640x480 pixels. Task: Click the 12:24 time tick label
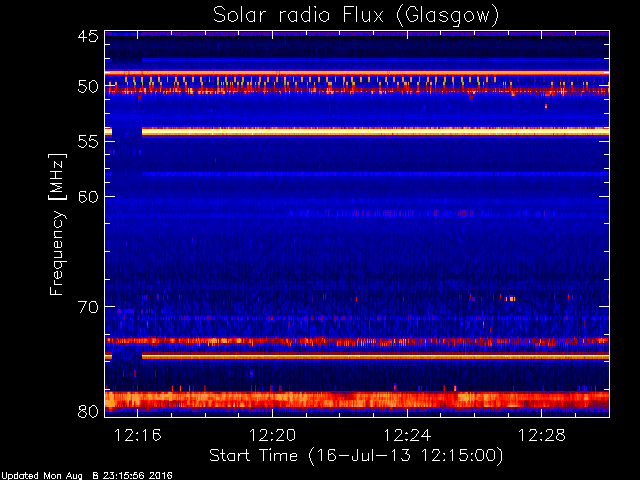(x=407, y=435)
